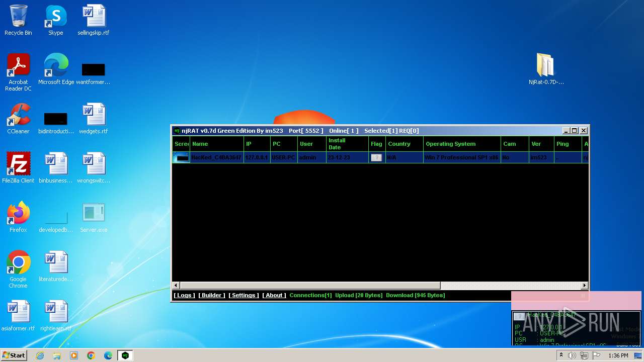
Task: Select the HacKed_C4BA3647 client row
Action: [x=380, y=157]
